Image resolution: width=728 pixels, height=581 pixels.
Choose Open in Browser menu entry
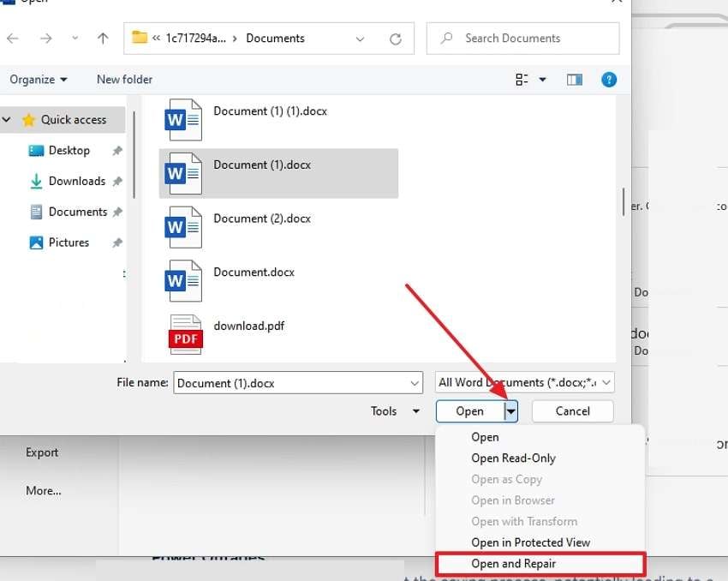pos(513,500)
